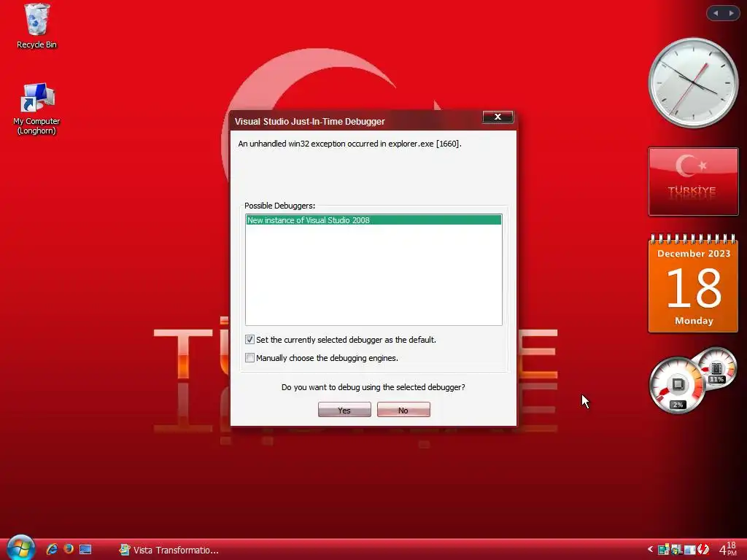Image resolution: width=747 pixels, height=560 pixels.
Task: Open the Recycle Bin desktop icon
Action: pos(36,26)
